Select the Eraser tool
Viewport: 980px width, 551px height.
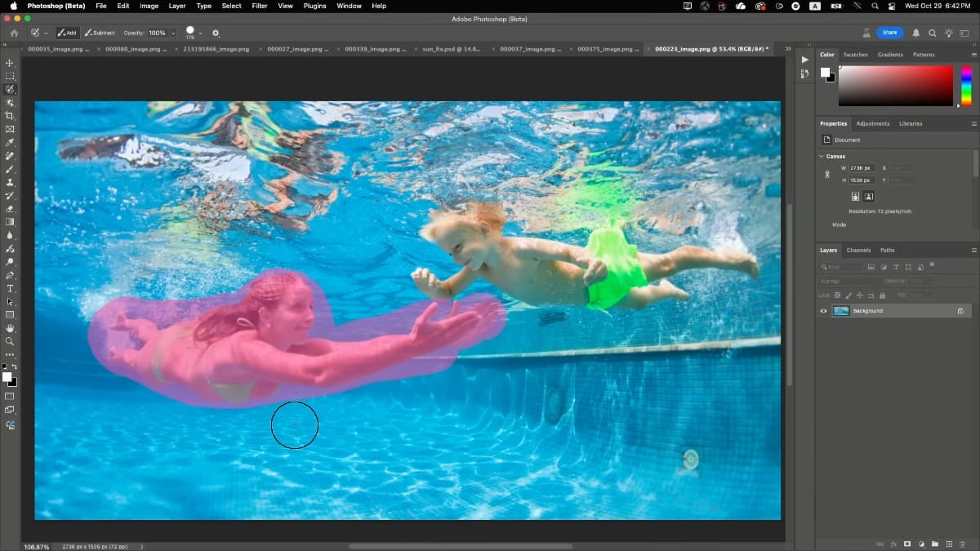(x=10, y=208)
